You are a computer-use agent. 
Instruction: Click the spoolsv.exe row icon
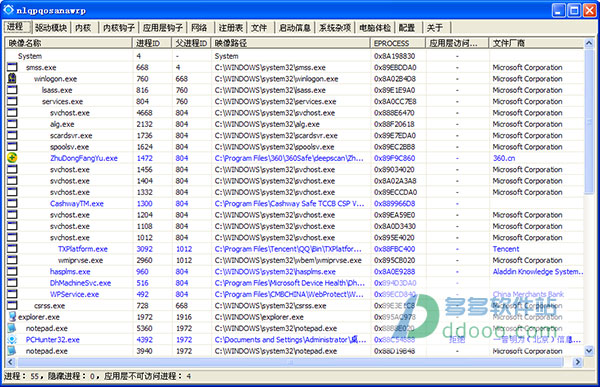tap(12, 147)
